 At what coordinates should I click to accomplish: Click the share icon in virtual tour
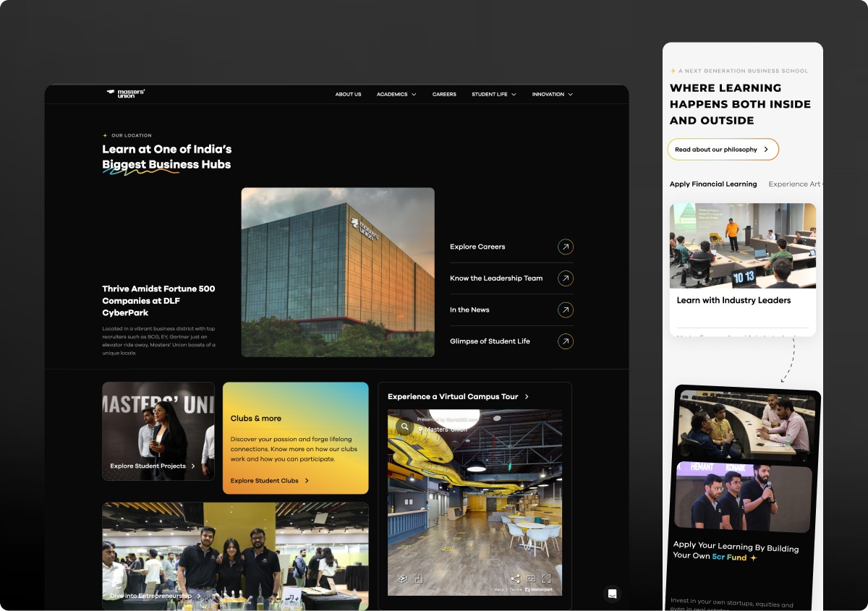point(515,578)
